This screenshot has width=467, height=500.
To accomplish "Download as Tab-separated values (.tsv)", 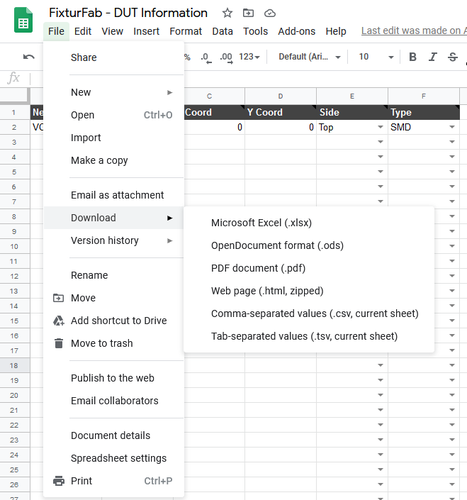I will coord(309,336).
